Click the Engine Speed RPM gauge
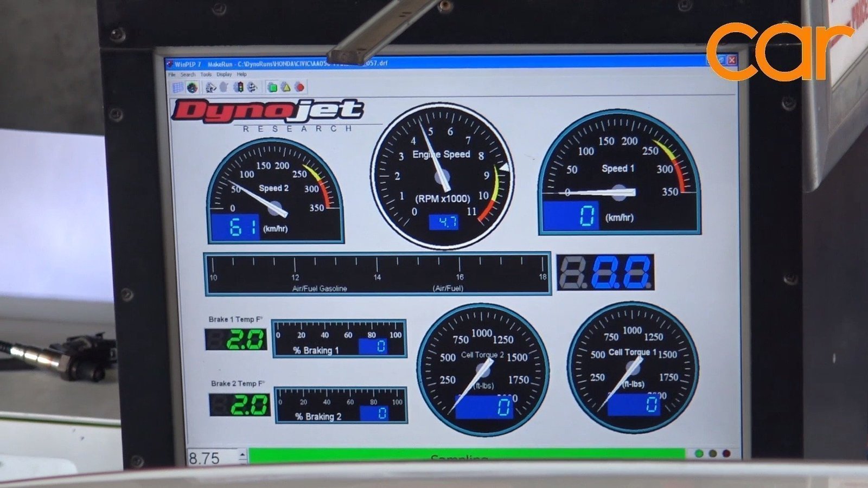Viewport: 868px width, 488px height. [442, 176]
